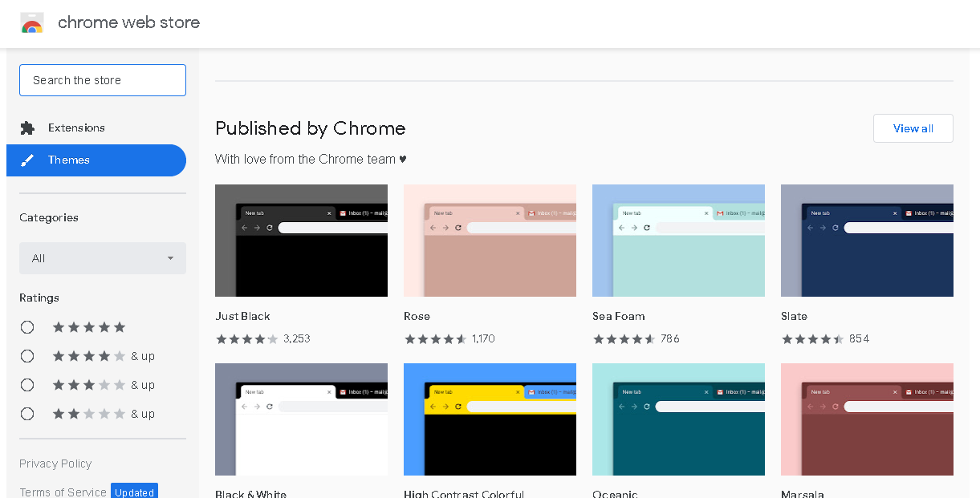The image size is (980, 498).
Task: Click the Extensions puzzle piece icon
Action: 27,128
